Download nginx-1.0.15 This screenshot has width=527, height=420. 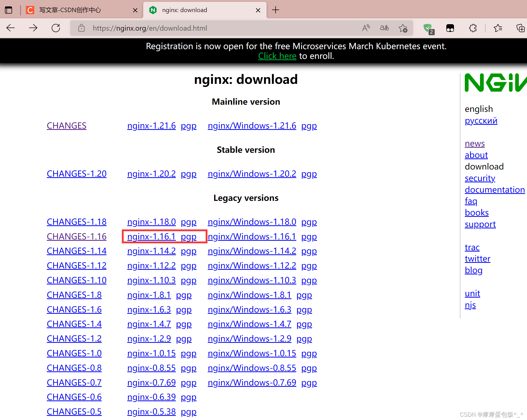(x=151, y=353)
